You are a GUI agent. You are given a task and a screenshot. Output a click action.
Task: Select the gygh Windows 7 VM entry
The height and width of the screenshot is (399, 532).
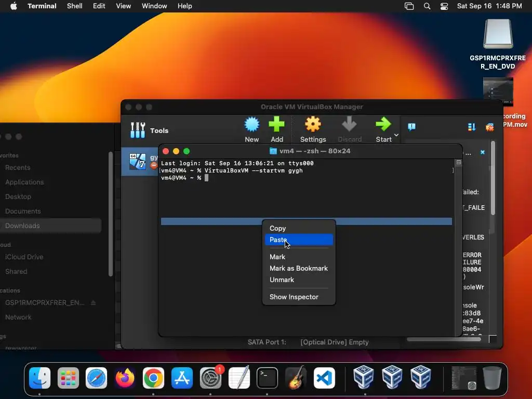[x=140, y=162]
